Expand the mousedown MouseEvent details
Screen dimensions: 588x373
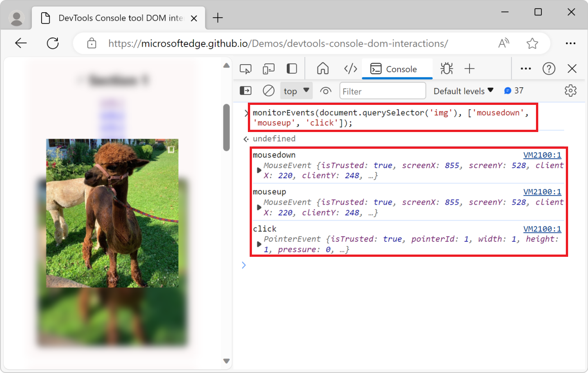259,170
